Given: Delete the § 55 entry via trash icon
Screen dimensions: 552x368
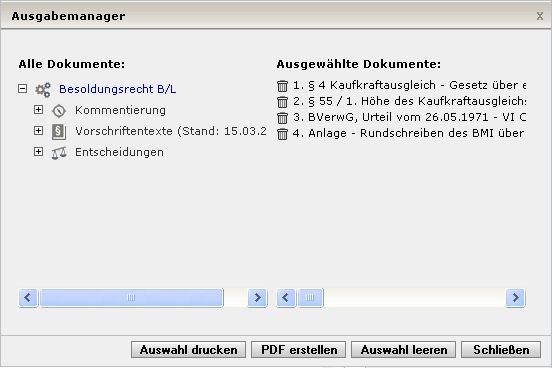Looking at the screenshot, I should click(x=282, y=102).
